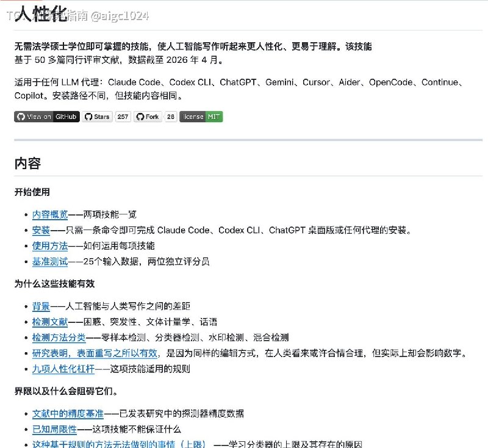The image size is (488, 448).
Task: Click the stars count 257
Action: point(123,117)
